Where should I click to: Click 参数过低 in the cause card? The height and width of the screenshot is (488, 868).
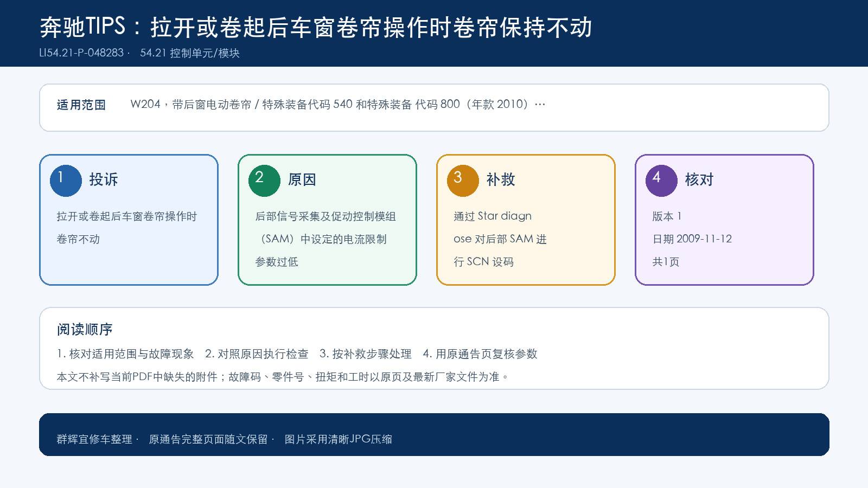[x=277, y=262]
